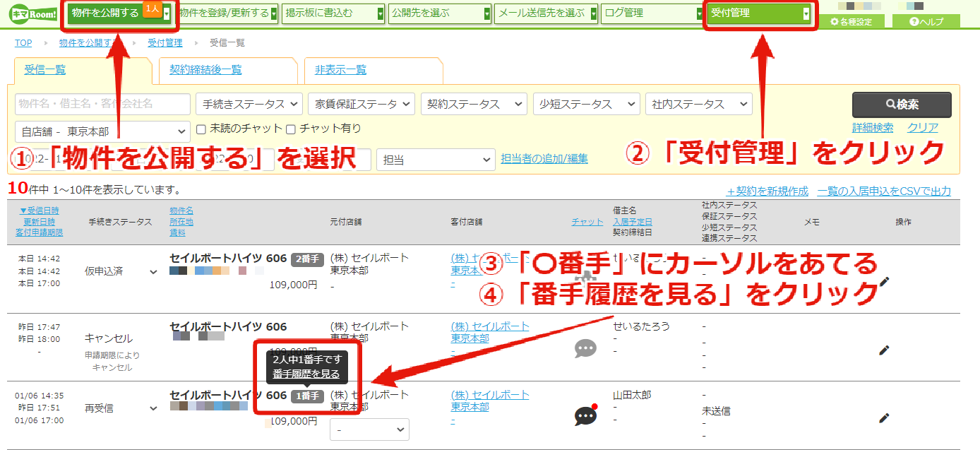Image resolution: width=980 pixels, height=450 pixels.
Task: Open 契約ステータス dropdown filter
Action: point(473,104)
